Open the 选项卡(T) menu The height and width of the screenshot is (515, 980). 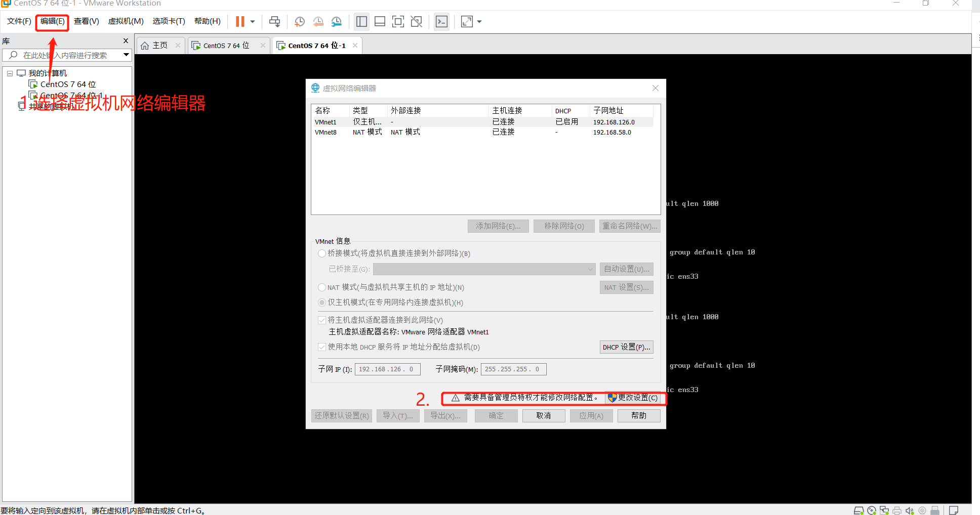169,21
